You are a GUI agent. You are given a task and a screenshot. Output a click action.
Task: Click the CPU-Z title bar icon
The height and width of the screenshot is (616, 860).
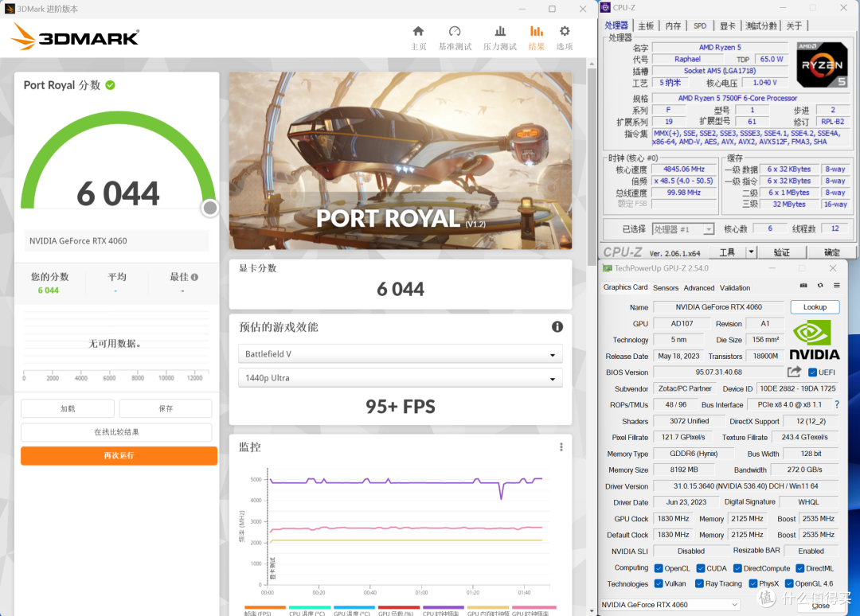tap(605, 8)
